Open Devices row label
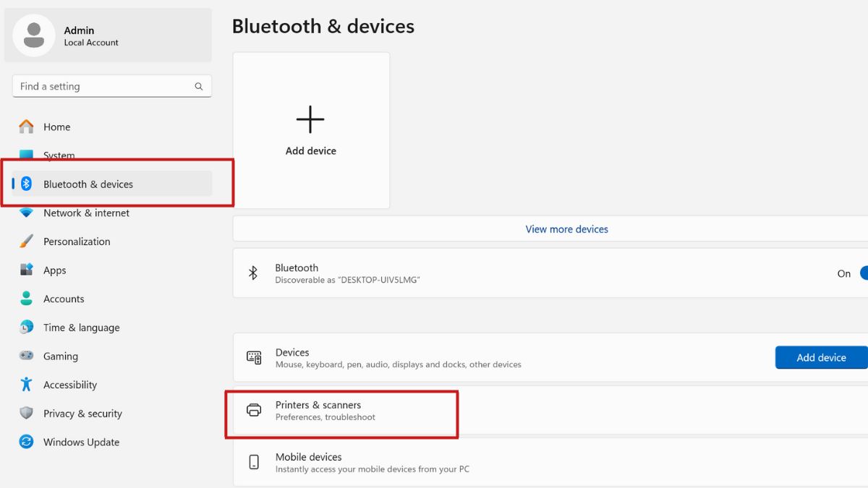The height and width of the screenshot is (488, 868). click(x=292, y=352)
